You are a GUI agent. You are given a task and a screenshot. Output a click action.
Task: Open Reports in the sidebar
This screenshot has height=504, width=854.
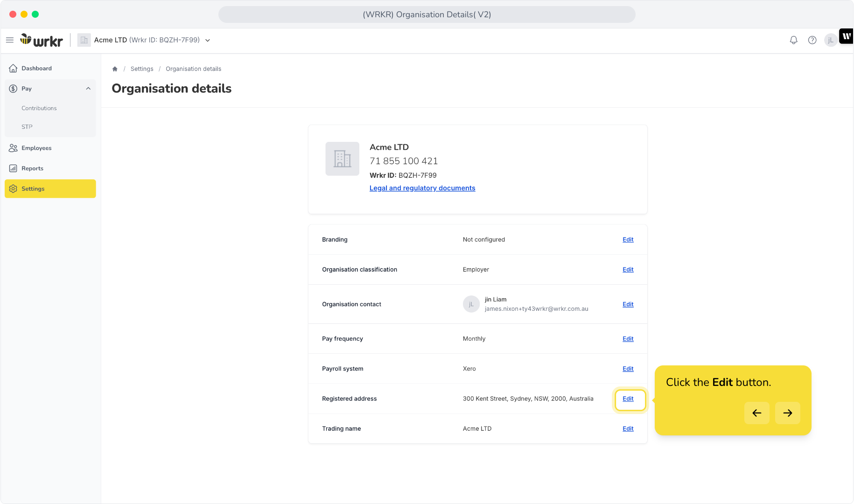point(50,168)
